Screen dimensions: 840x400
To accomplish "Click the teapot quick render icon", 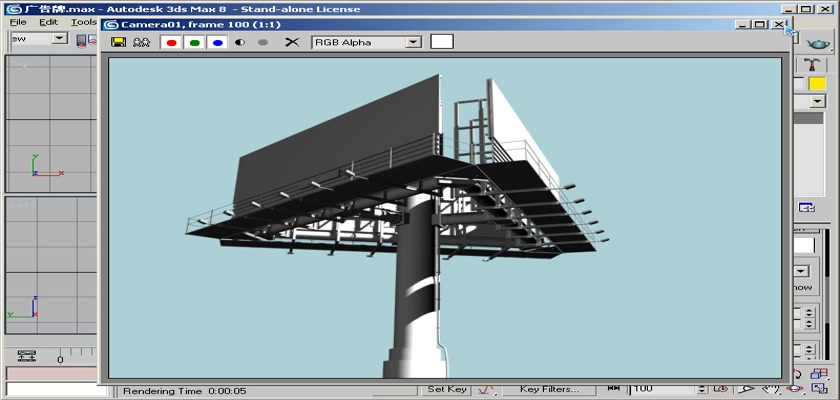I will [x=818, y=45].
